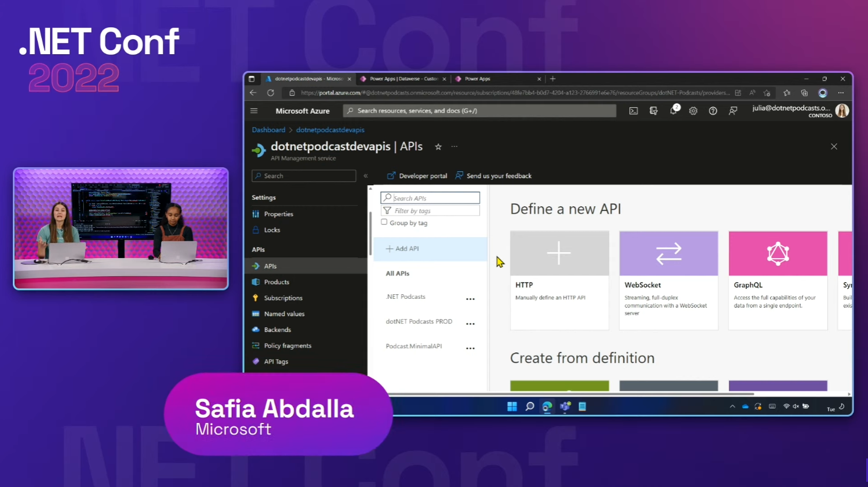The image size is (868, 487).
Task: Go to Dashboard in the breadcrumb
Action: pos(268,130)
